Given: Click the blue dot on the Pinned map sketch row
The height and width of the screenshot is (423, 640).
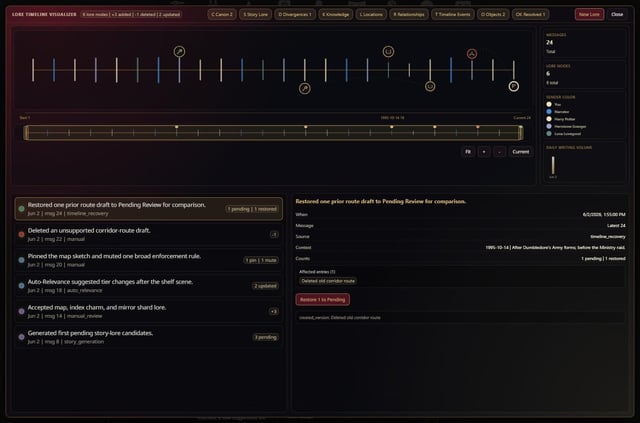Looking at the screenshot, I should [22, 260].
